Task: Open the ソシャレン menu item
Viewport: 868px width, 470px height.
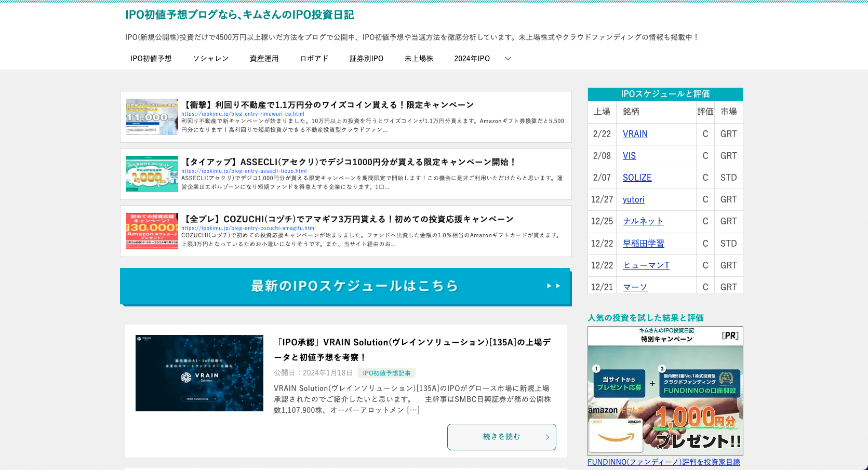Action: coord(210,59)
